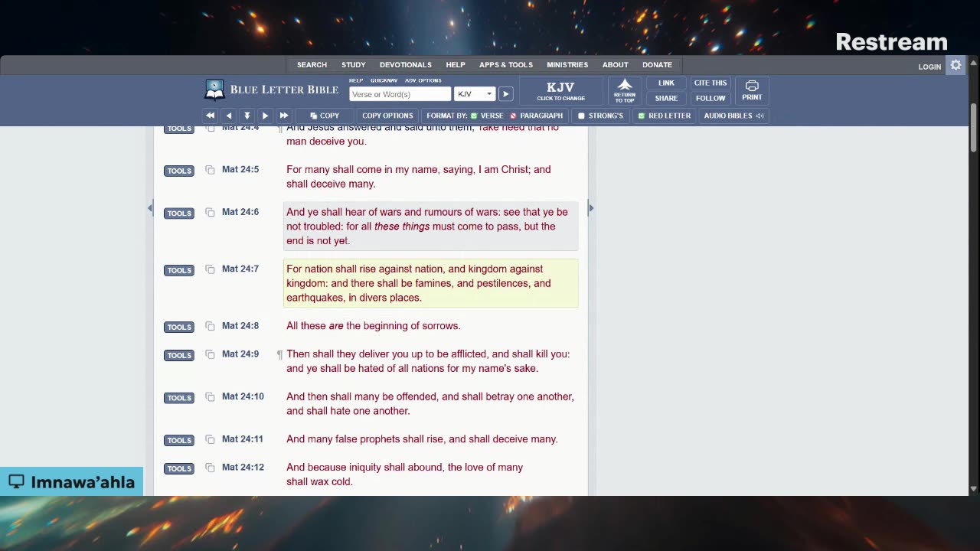Viewport: 980px width, 551px height.
Task: Open the Search menu
Action: [x=312, y=65]
